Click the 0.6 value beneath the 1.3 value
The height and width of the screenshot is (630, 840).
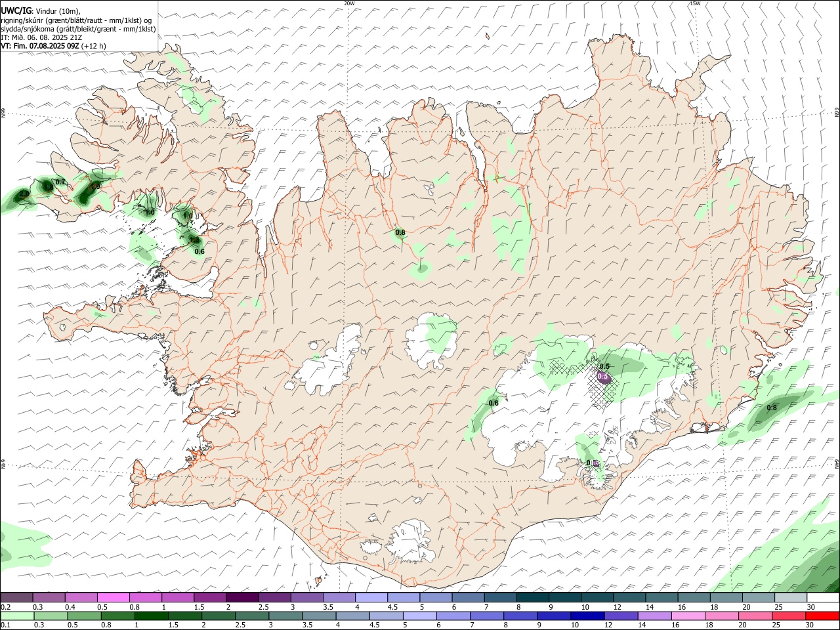click(199, 251)
